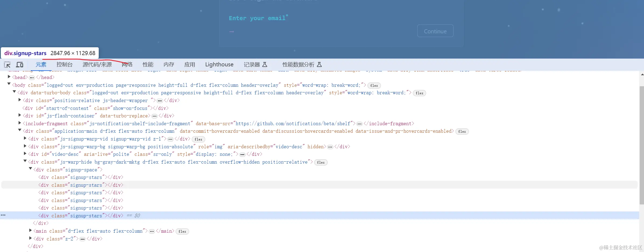Collapse the data-turbo-body div

(x=14, y=92)
